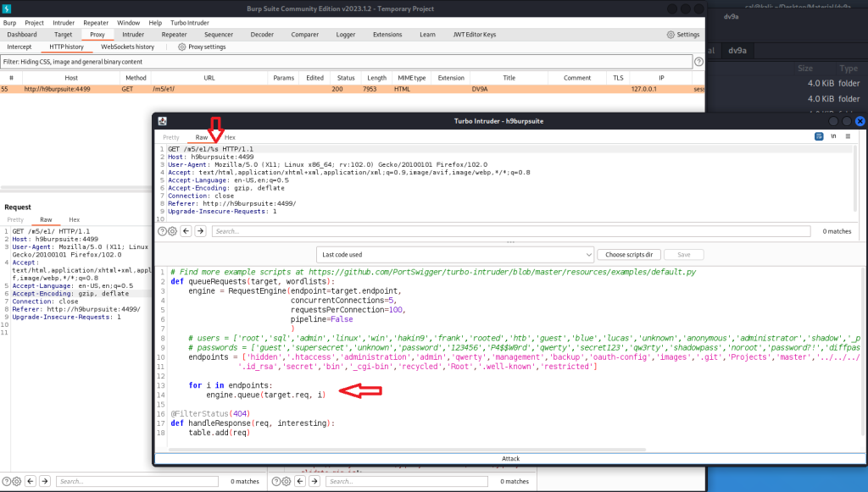This screenshot has width=868, height=492.
Task: Open the Turbo Intruder menu
Action: point(190,23)
